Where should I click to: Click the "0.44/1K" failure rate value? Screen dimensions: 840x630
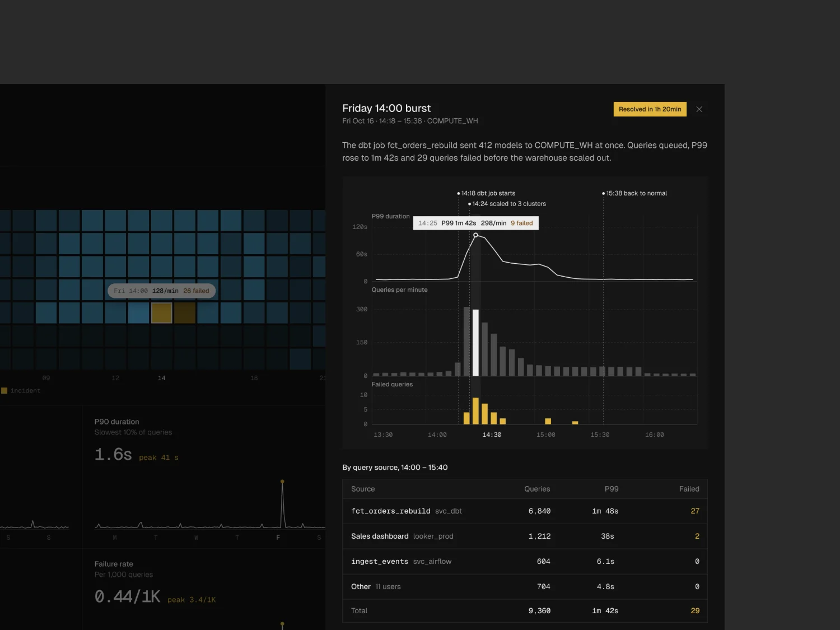(127, 596)
